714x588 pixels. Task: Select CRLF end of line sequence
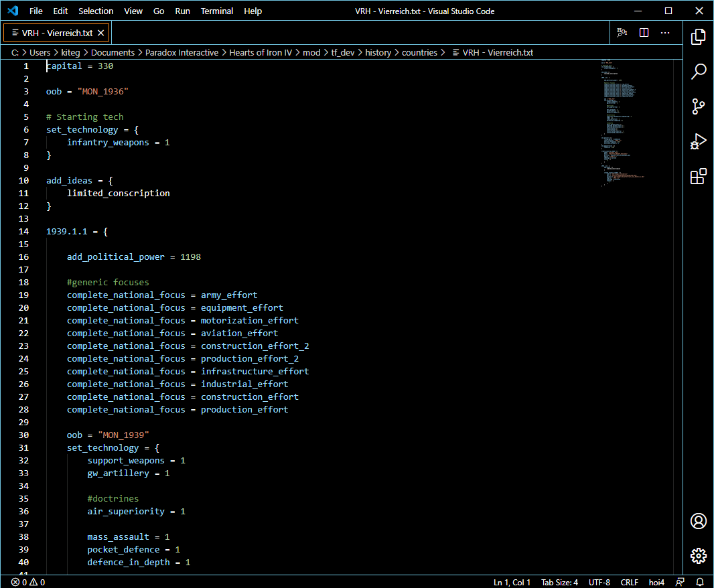tap(630, 582)
